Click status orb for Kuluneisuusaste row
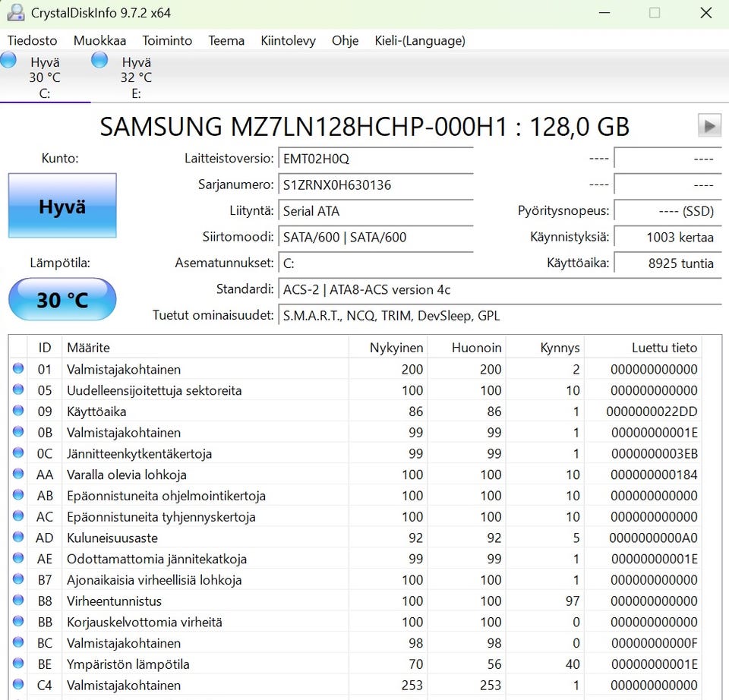This screenshot has height=700, width=729. pos(18,538)
